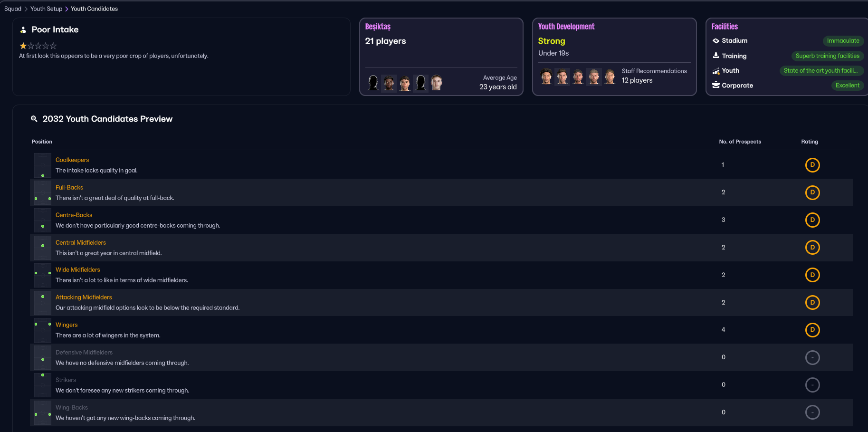
Task: Click the Training facilities icon
Action: (715, 56)
